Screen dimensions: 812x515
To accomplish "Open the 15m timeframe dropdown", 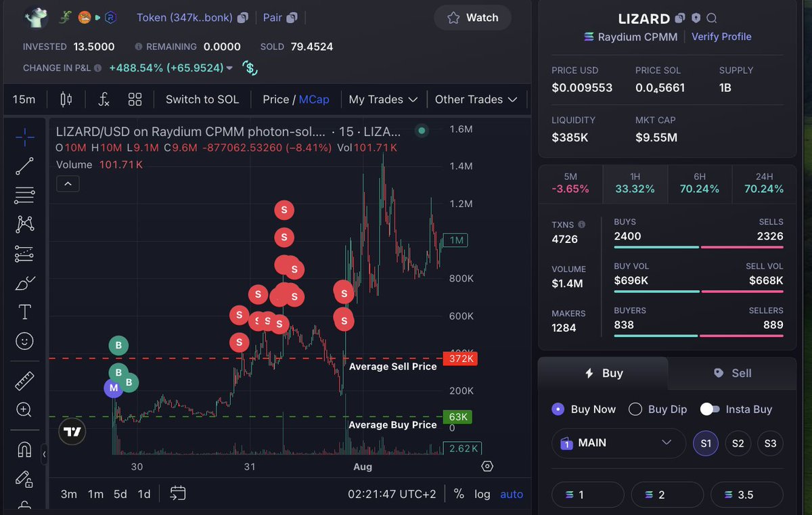I will click(x=24, y=99).
